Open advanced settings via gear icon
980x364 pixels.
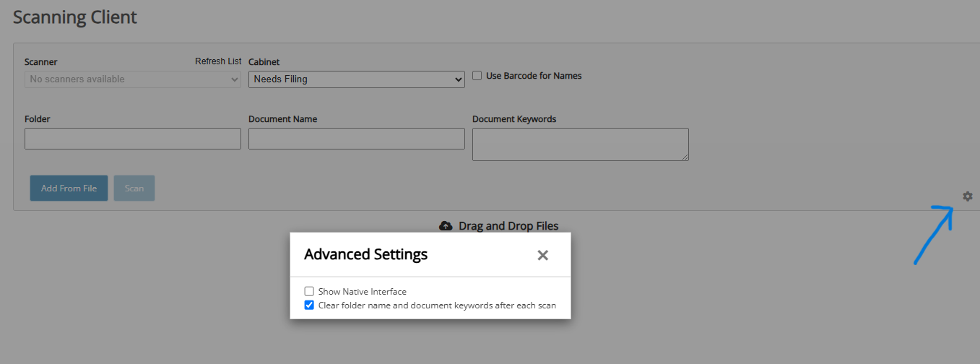point(968,196)
